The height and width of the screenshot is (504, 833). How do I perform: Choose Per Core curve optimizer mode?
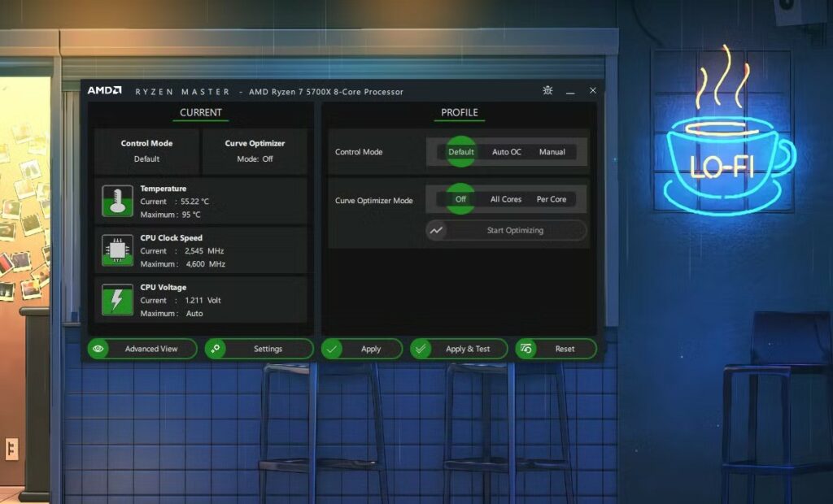point(552,199)
